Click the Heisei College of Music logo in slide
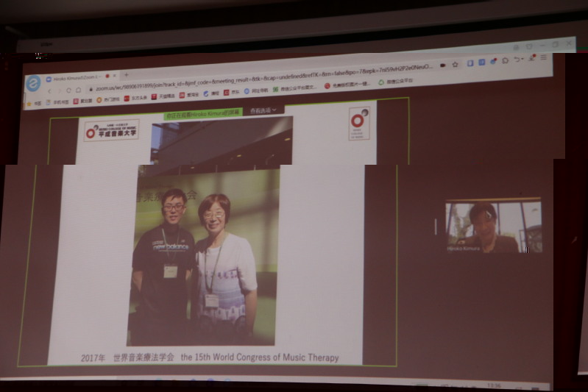 tap(112, 130)
